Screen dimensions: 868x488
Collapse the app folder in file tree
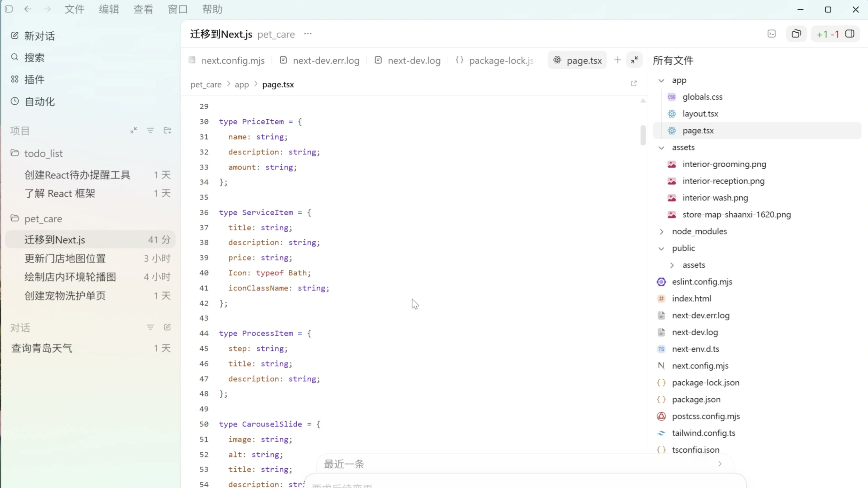[x=661, y=80]
